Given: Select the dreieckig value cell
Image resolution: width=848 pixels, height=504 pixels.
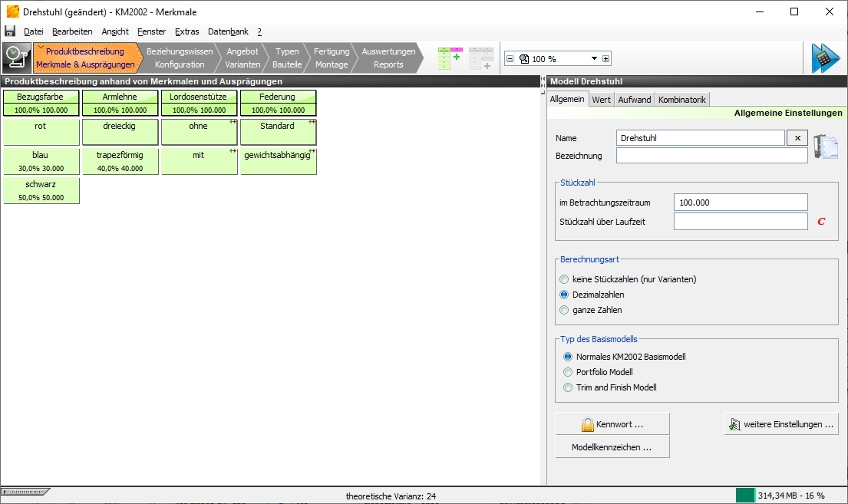Looking at the screenshot, I should coord(120,132).
